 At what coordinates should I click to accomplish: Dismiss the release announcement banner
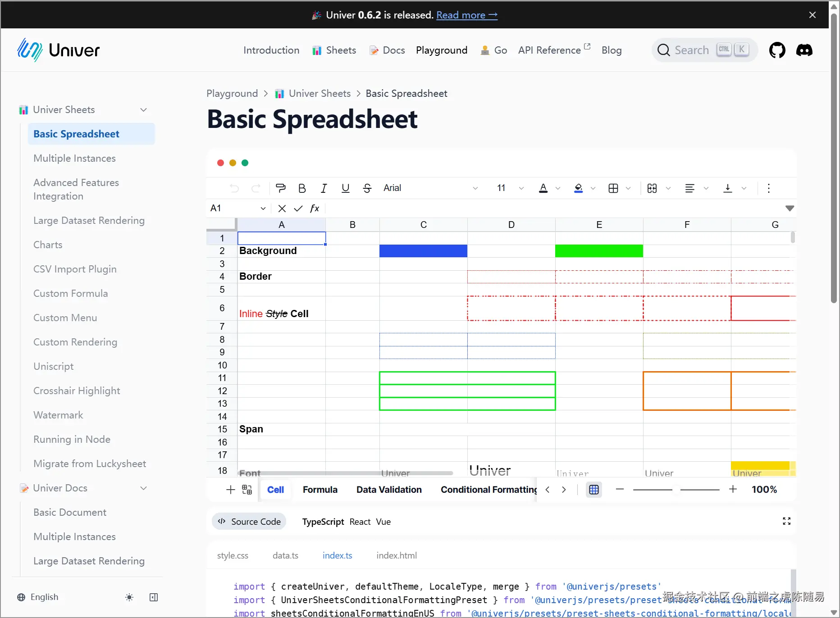pos(813,15)
